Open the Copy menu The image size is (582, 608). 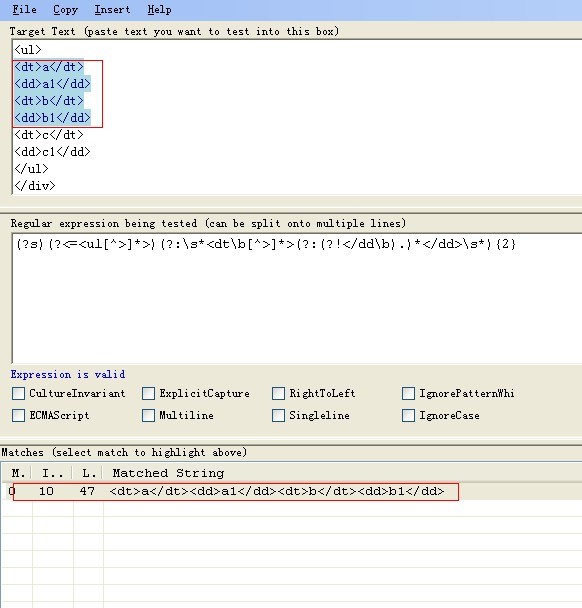click(x=66, y=9)
